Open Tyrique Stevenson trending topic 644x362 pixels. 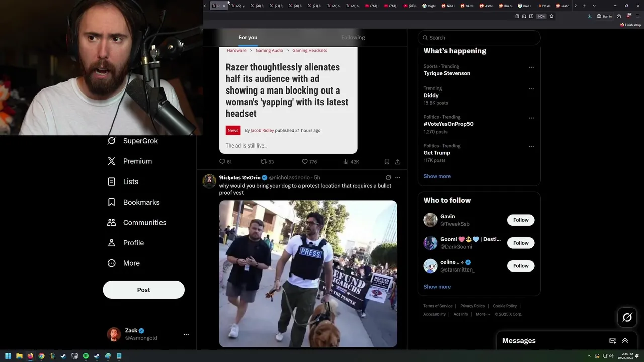click(x=447, y=73)
